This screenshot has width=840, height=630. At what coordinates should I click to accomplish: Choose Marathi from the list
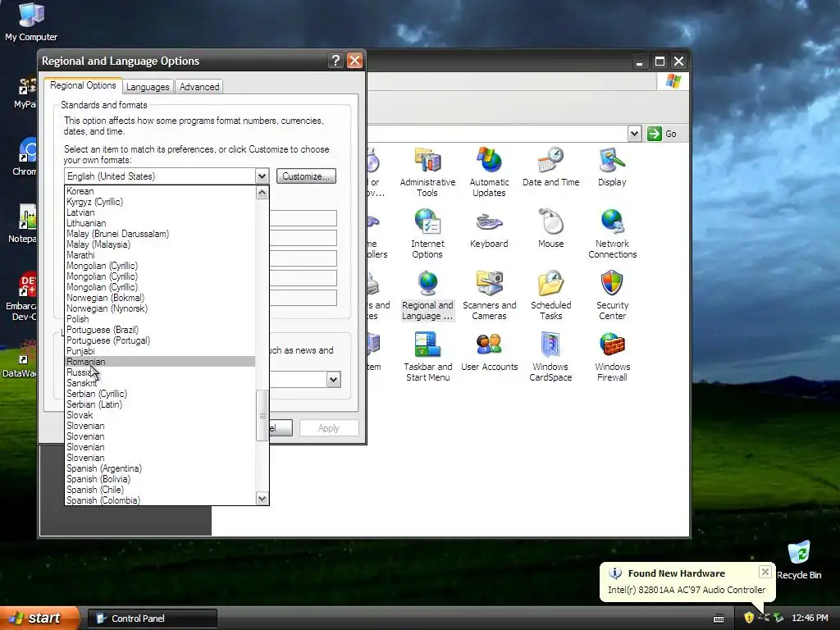(160, 256)
